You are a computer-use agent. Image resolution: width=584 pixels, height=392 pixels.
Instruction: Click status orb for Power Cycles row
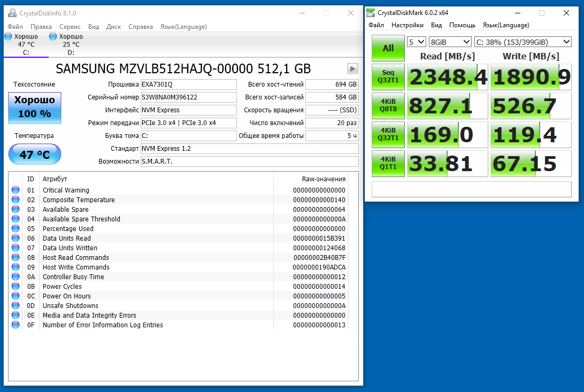[16, 286]
